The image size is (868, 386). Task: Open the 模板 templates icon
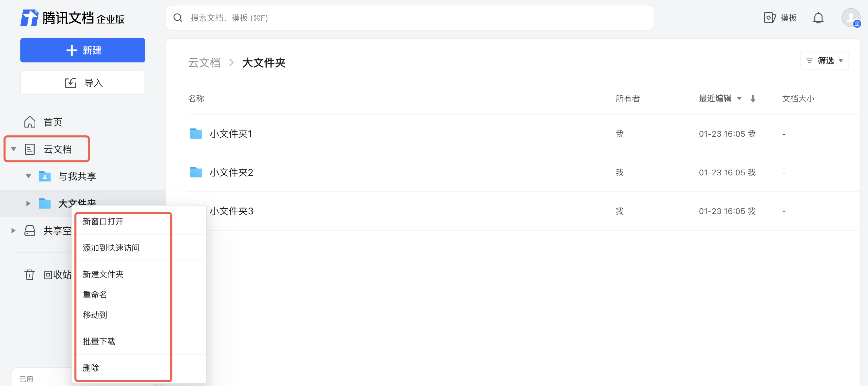770,18
